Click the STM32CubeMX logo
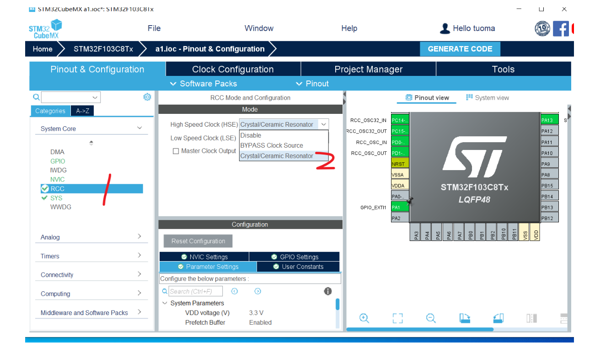 [45, 28]
